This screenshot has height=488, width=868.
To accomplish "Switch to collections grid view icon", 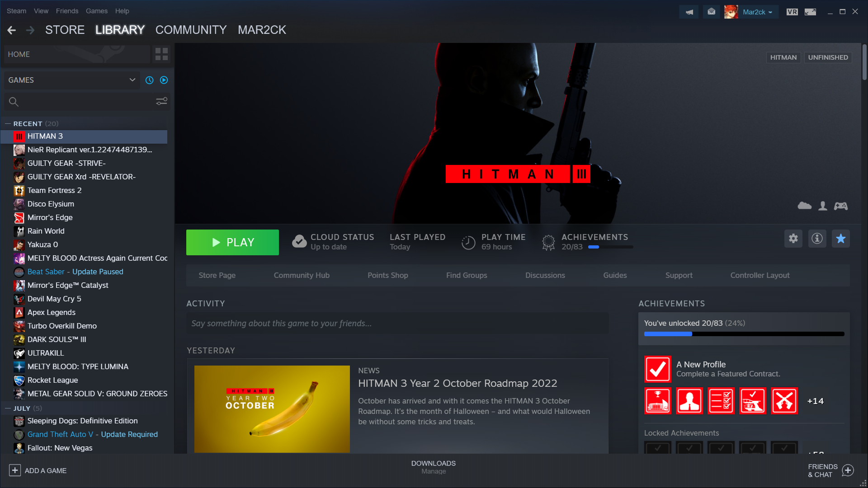I will [x=161, y=54].
